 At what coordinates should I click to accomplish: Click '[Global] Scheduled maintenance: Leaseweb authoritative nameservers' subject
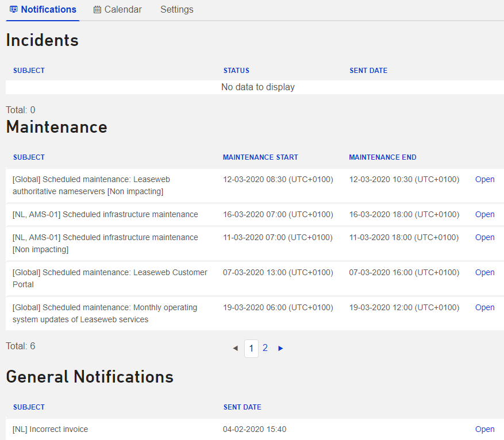(x=91, y=186)
